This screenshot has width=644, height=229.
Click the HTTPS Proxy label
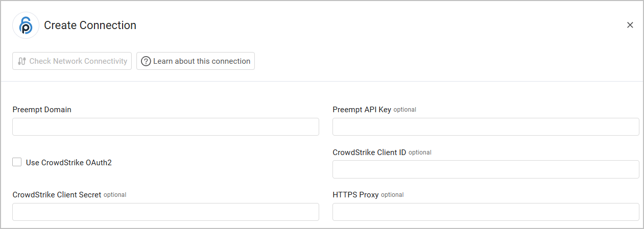pyautogui.click(x=355, y=195)
